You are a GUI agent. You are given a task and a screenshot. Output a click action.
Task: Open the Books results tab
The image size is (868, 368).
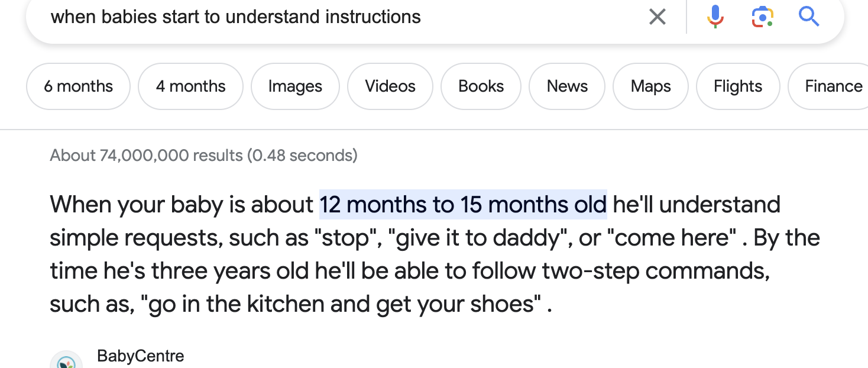(481, 86)
